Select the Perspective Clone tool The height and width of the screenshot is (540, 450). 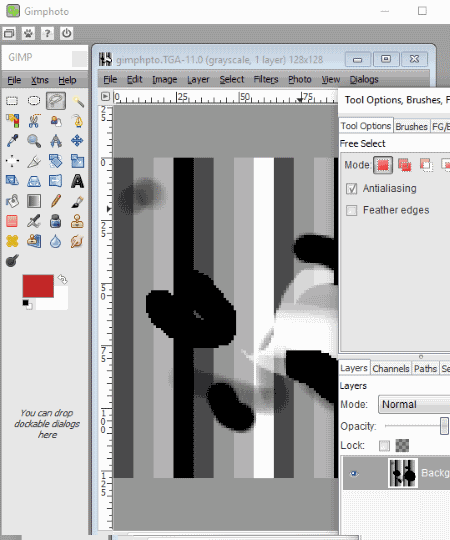pyautogui.click(x=34, y=241)
